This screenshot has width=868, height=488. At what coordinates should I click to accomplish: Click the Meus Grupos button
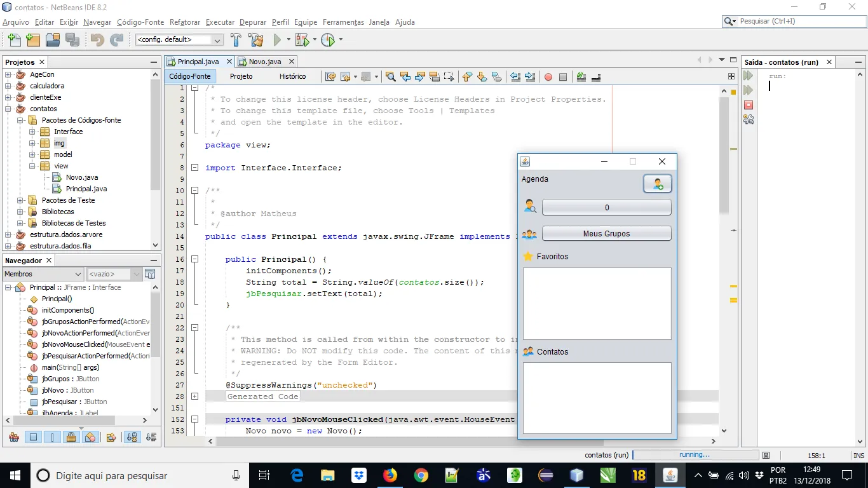(x=606, y=234)
